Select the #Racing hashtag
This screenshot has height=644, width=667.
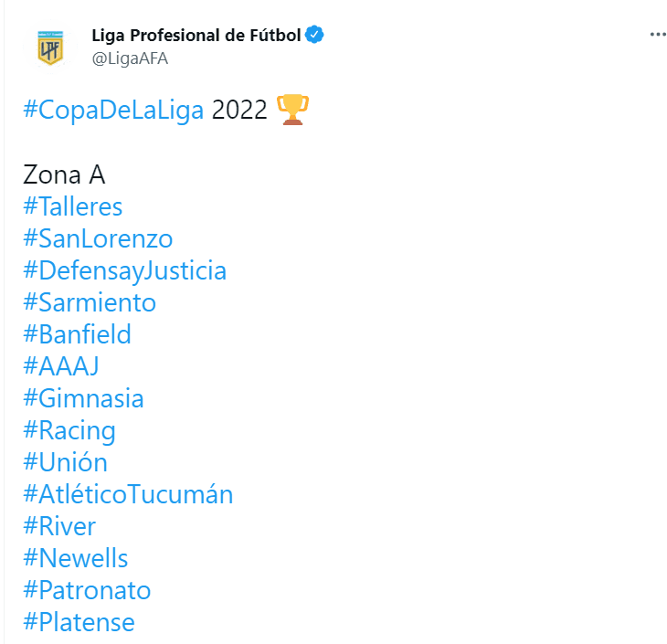69,430
